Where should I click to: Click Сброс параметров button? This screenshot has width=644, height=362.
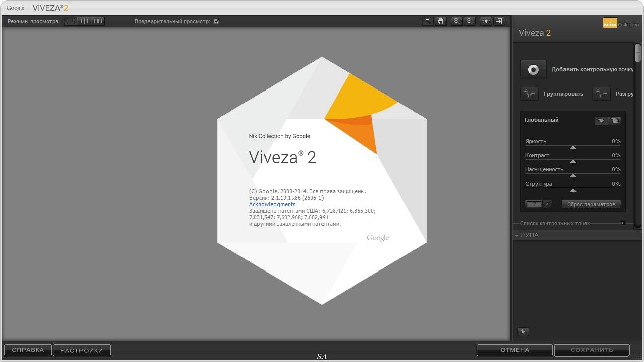click(591, 204)
